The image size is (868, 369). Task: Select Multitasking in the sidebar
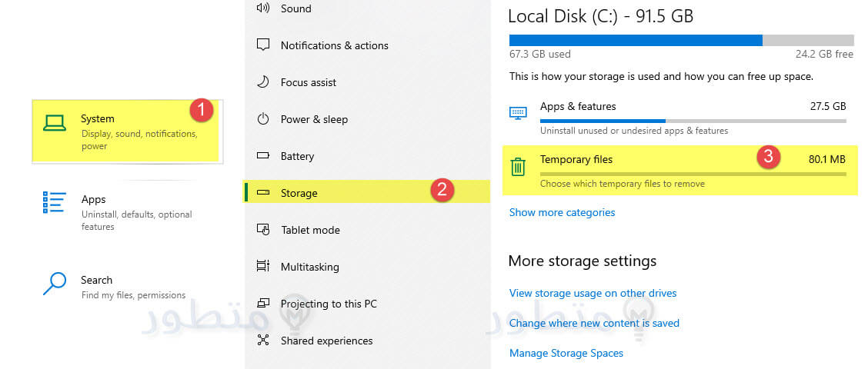point(309,267)
